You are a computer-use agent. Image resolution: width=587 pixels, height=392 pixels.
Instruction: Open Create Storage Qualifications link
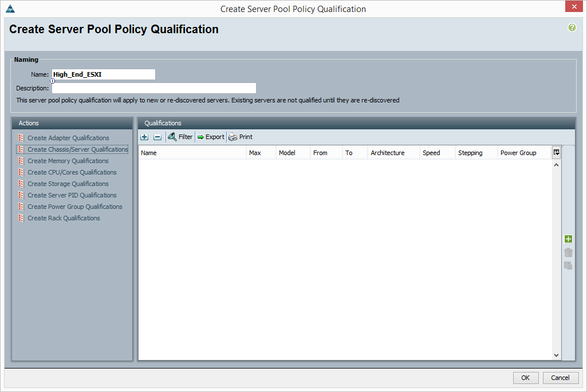(68, 184)
